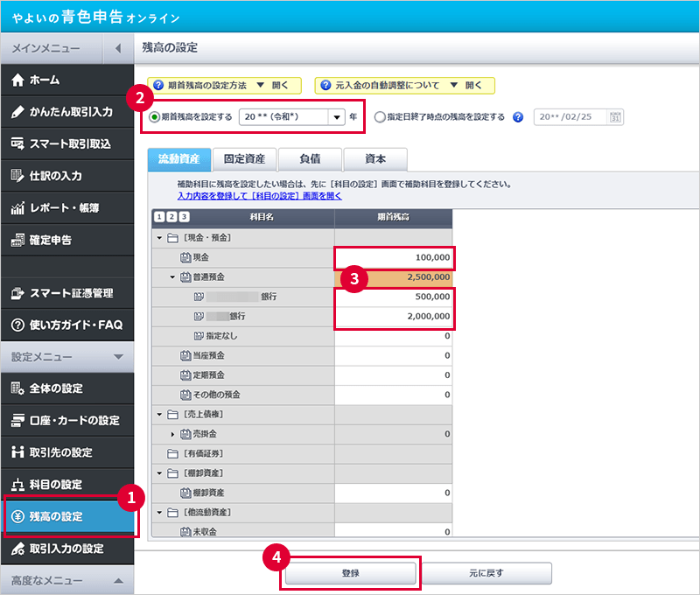
Task: Open スマート取引取込 from the sidebar
Action: pyautogui.click(x=68, y=143)
